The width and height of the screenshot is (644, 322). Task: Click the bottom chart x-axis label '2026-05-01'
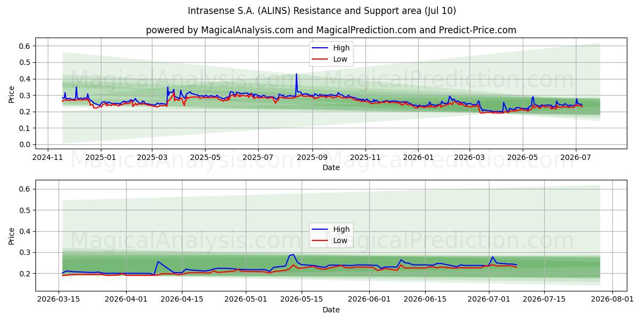click(x=246, y=300)
